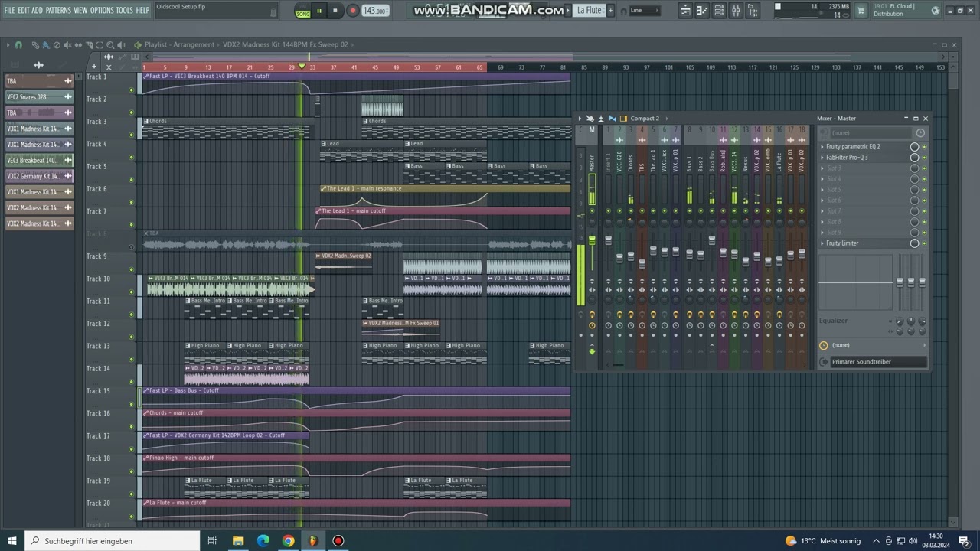
Task: Click the Master track volume fader
Action: 592,240
